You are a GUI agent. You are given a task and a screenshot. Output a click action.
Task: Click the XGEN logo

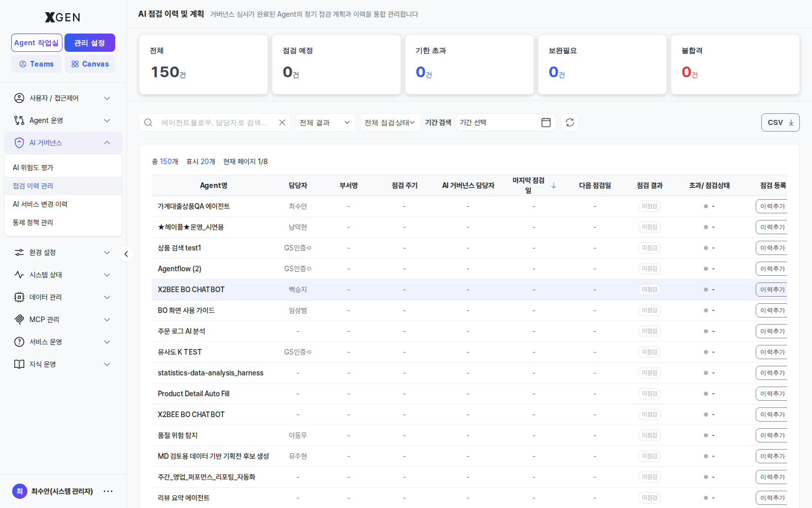click(62, 17)
